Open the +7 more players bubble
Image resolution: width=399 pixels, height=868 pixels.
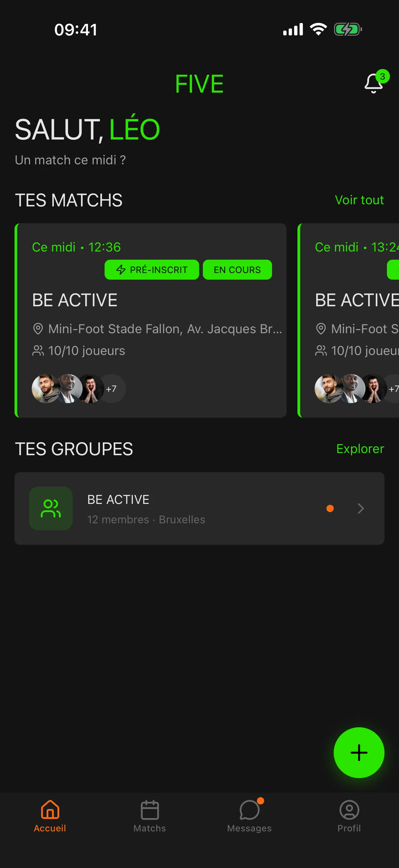point(112,389)
